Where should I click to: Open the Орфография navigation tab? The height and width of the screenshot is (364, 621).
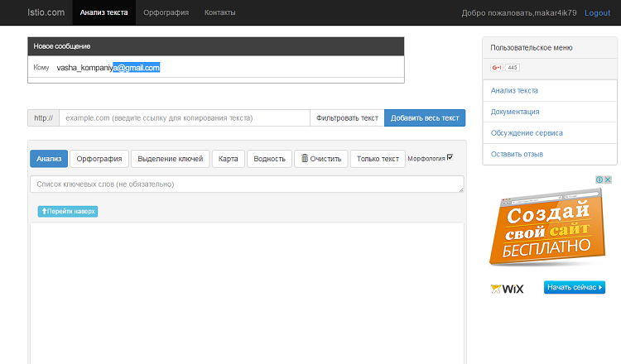pos(166,12)
